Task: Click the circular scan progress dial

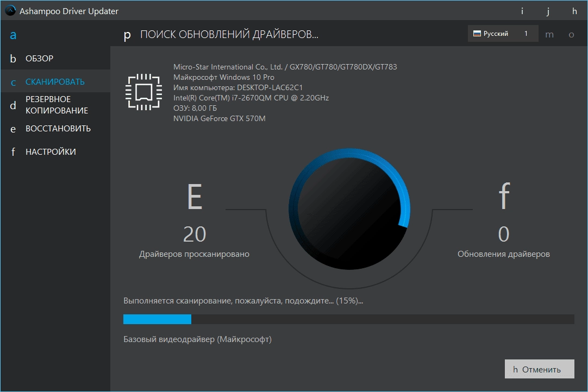Action: coord(349,209)
